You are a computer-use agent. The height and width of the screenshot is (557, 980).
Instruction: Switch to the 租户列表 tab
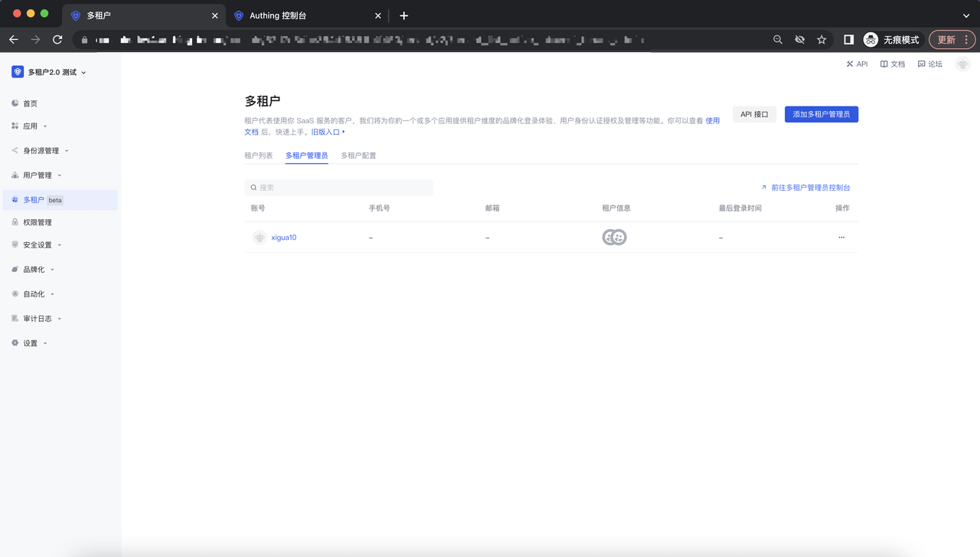258,156
